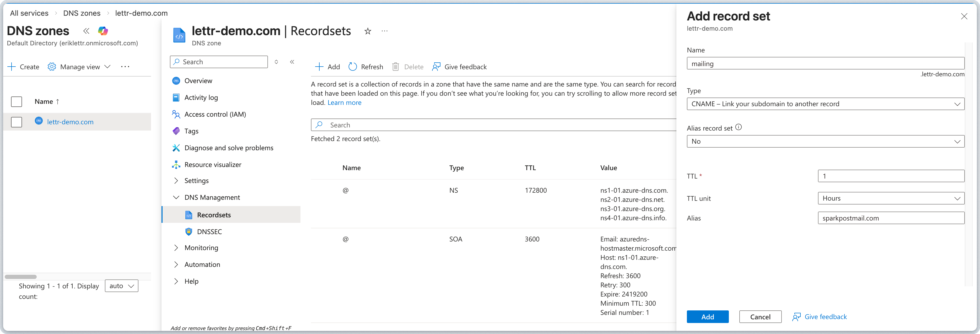
Task: Click Add to create the record set
Action: pyautogui.click(x=707, y=316)
